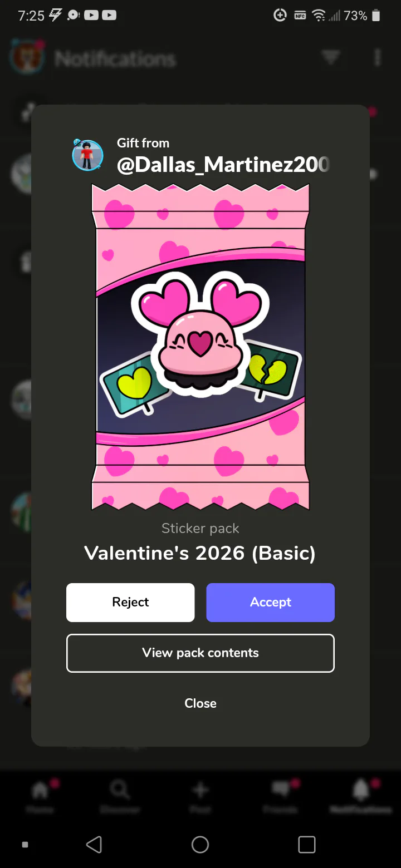Open the notifications filter icon
The width and height of the screenshot is (401, 868).
point(331,57)
